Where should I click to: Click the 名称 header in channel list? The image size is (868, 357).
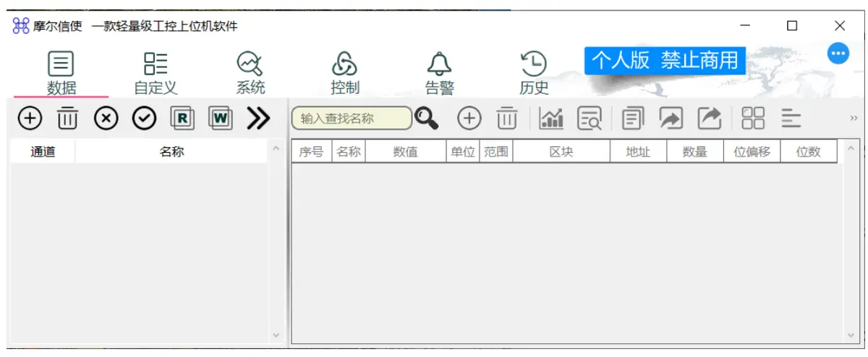point(171,152)
